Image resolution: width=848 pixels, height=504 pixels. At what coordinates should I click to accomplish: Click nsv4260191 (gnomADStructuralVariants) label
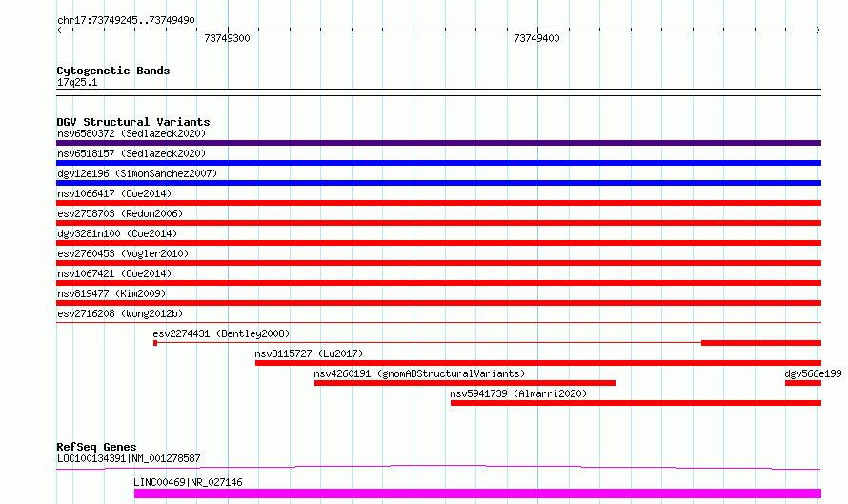[x=419, y=373]
